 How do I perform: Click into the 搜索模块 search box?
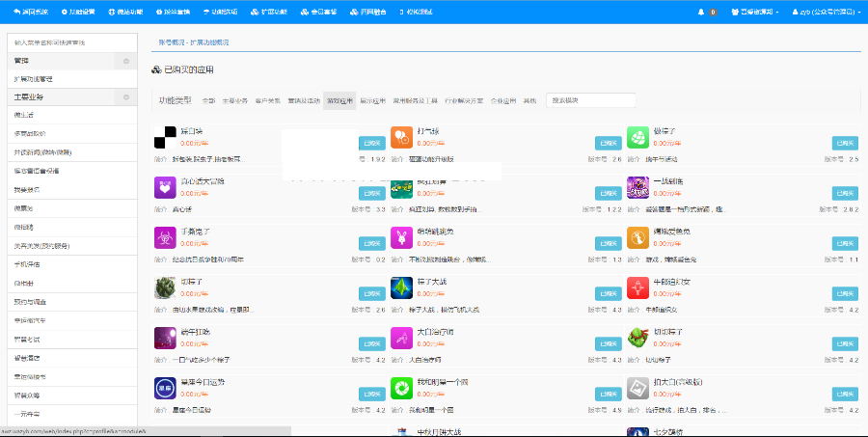590,100
